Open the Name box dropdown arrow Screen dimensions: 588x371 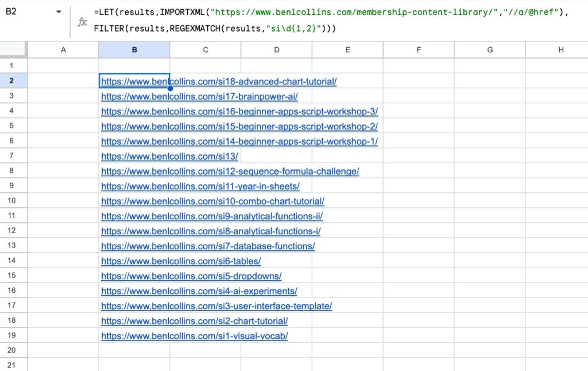point(59,11)
